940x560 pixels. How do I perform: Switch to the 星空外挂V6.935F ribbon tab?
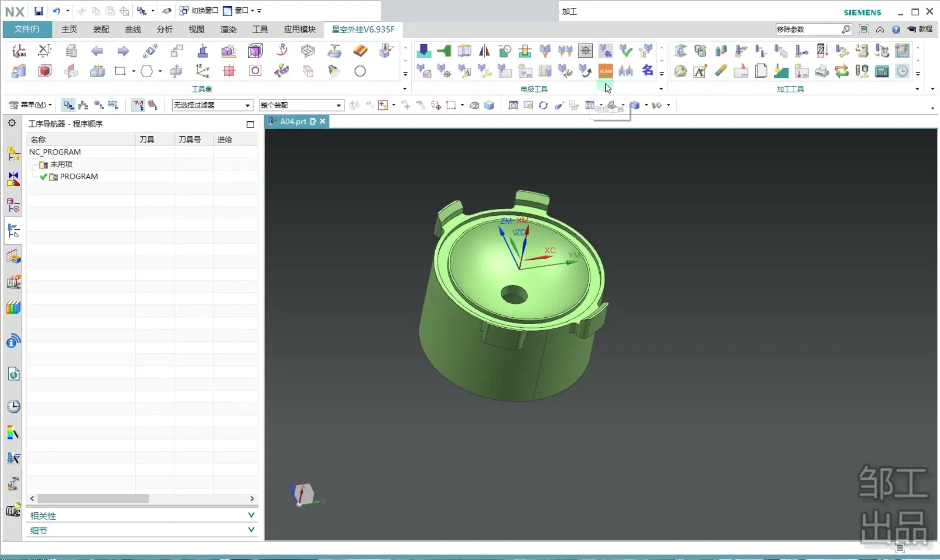pyautogui.click(x=363, y=30)
